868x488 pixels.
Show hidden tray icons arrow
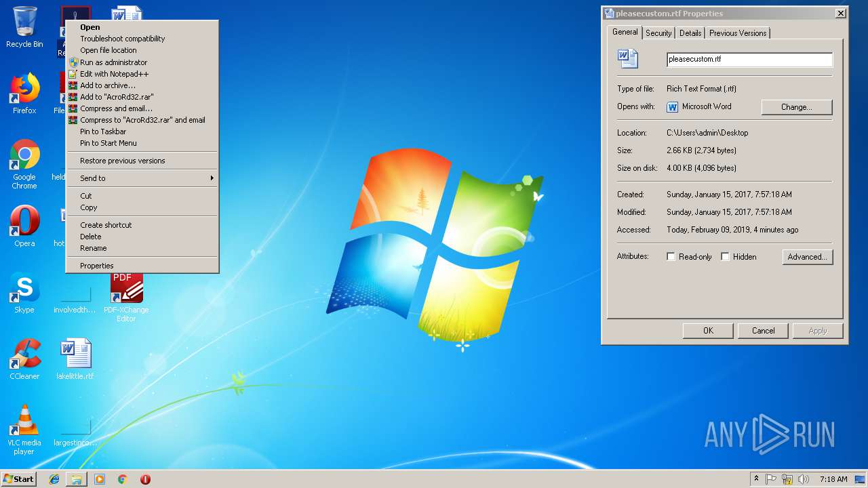tap(756, 479)
